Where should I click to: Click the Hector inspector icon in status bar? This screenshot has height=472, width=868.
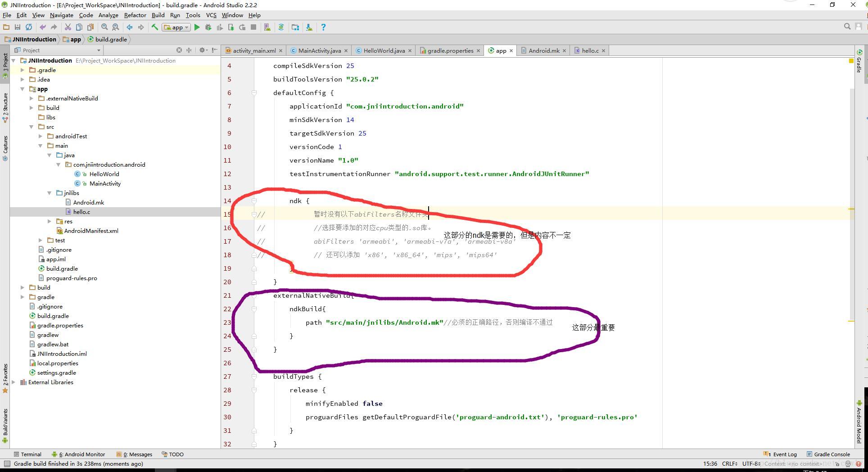coord(848,464)
